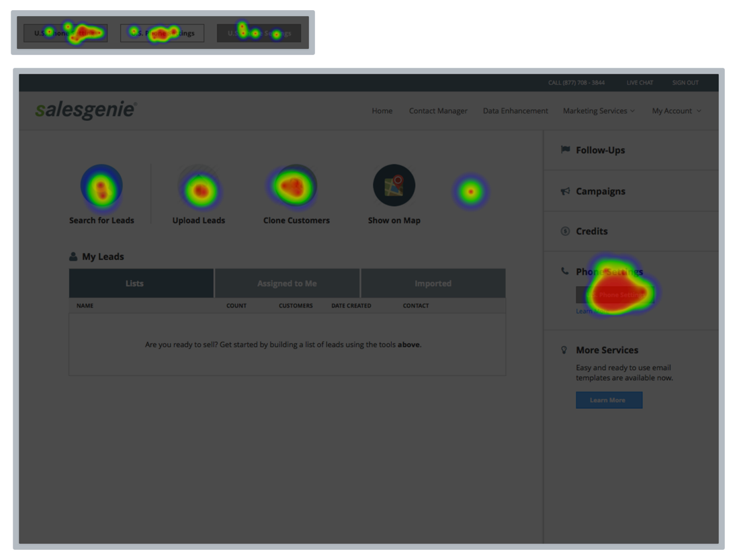Switch to the Assigned to Me tab
Image resolution: width=735 pixels, height=560 pixels.
[x=287, y=283]
